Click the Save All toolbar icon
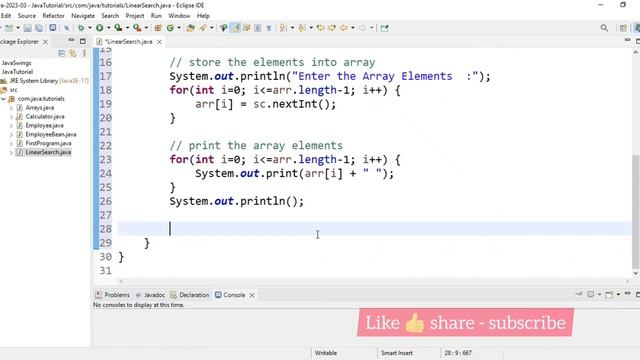This screenshot has width=640, height=360. 39,28
